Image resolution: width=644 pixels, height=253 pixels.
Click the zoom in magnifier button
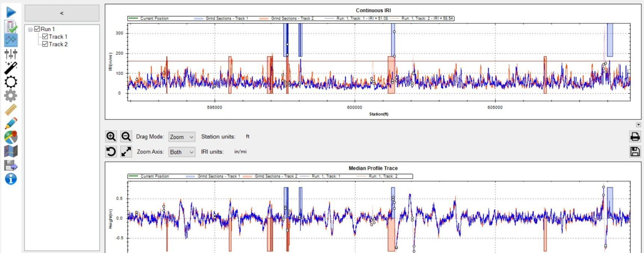111,137
